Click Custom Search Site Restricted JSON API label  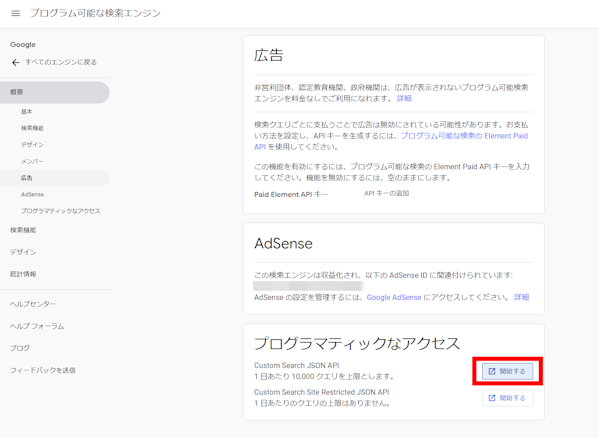[x=322, y=392]
